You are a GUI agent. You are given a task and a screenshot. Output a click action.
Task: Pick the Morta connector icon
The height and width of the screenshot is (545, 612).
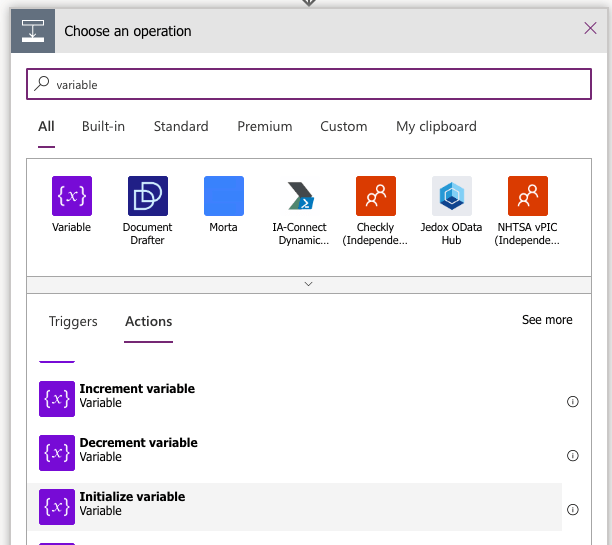tap(223, 196)
